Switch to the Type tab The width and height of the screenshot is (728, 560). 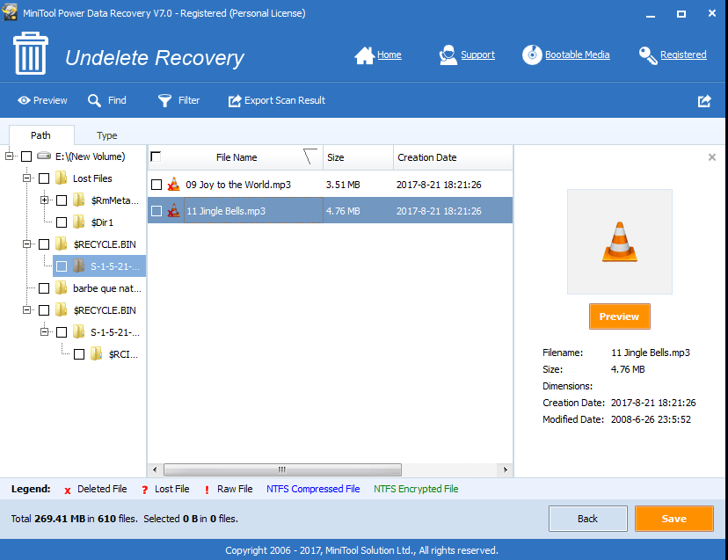[x=106, y=135]
